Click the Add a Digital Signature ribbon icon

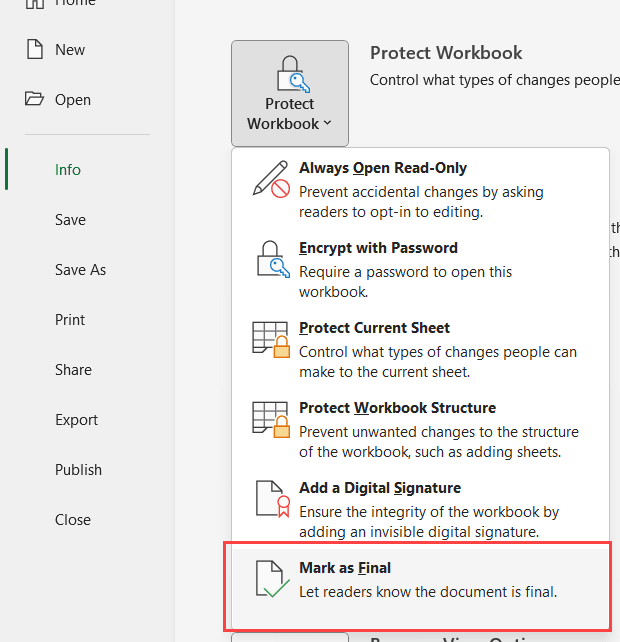[x=270, y=499]
